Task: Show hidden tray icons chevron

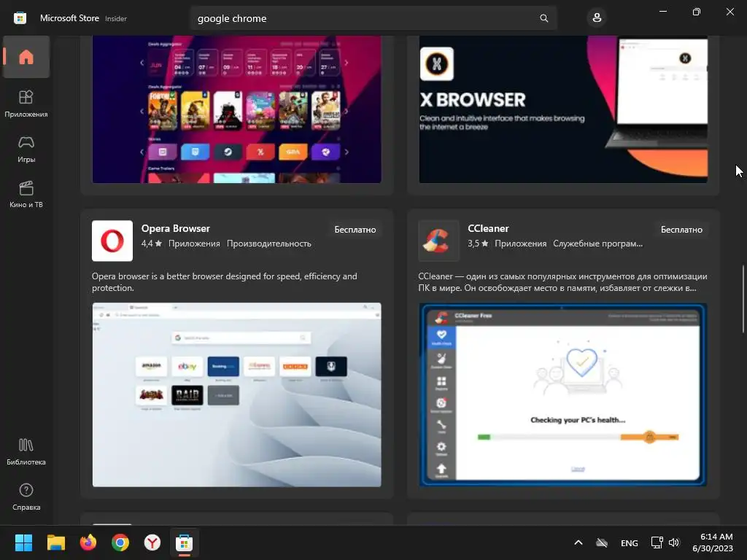Action: tap(578, 542)
